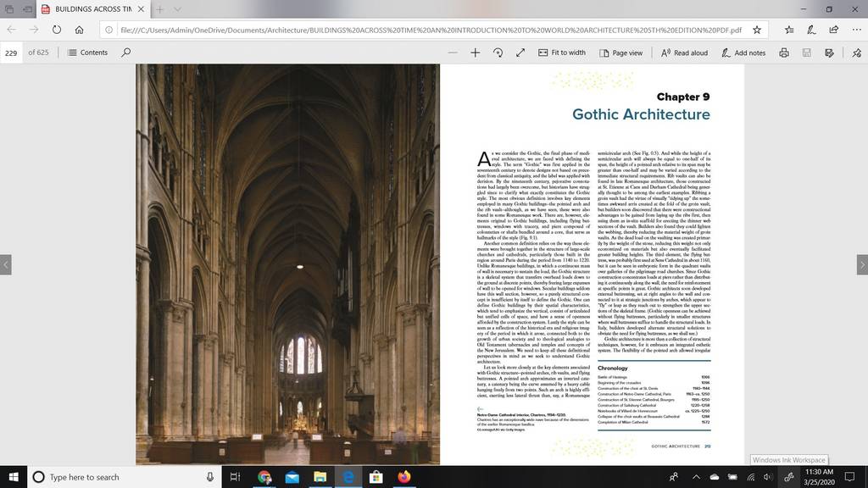Click the site information icon in address bar
Screen dimensions: 868x488
[x=109, y=30]
